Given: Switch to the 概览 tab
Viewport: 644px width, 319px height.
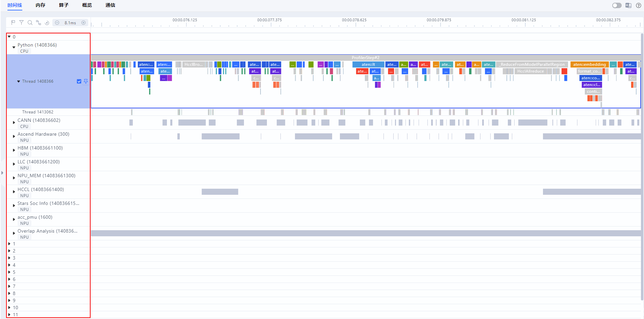Looking at the screenshot, I should pyautogui.click(x=87, y=5).
